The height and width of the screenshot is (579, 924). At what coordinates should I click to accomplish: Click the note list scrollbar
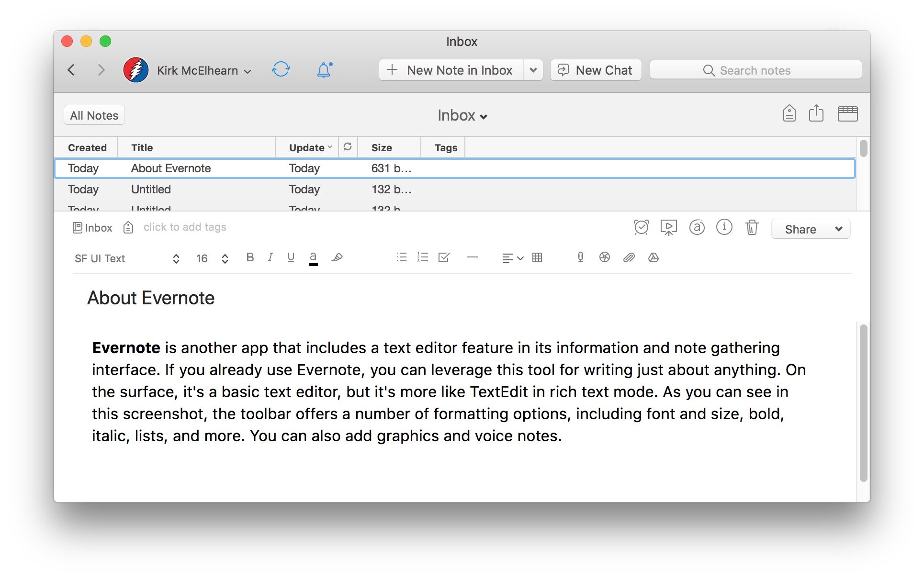click(863, 148)
